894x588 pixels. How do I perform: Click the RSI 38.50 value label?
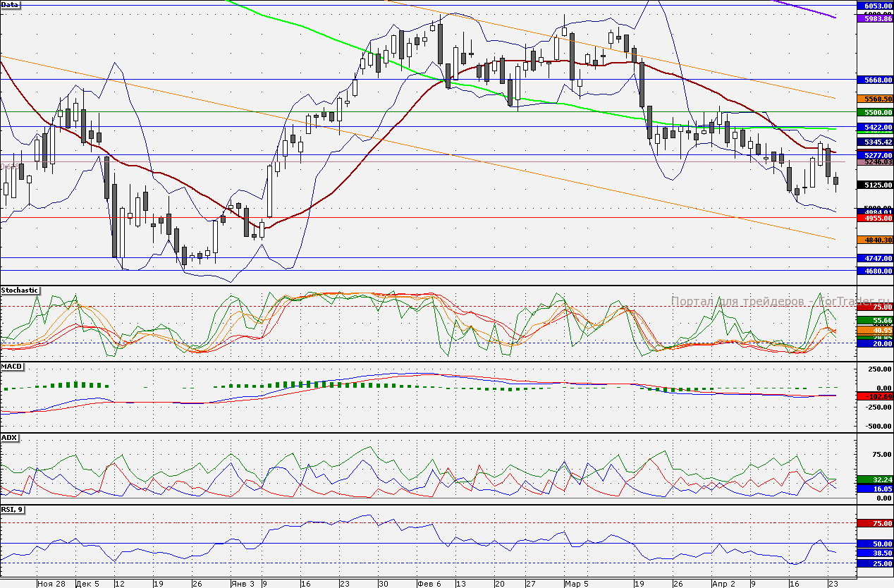click(875, 554)
